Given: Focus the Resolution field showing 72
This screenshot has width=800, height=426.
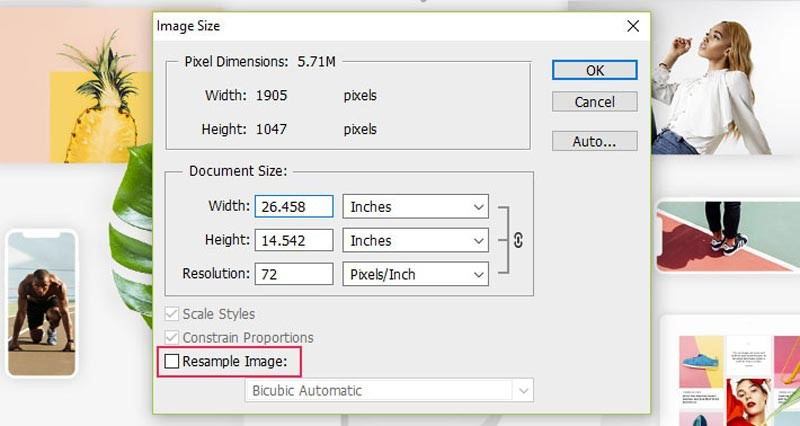Looking at the screenshot, I should (294, 274).
